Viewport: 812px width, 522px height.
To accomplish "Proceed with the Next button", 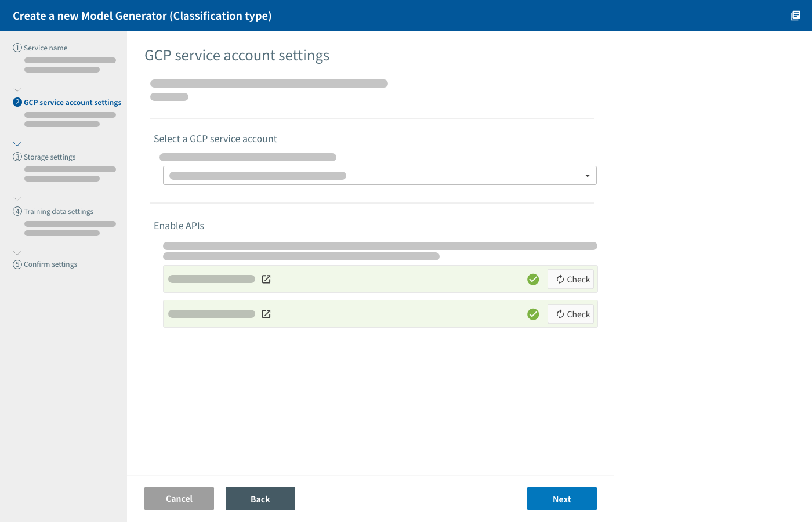I will pyautogui.click(x=562, y=498).
